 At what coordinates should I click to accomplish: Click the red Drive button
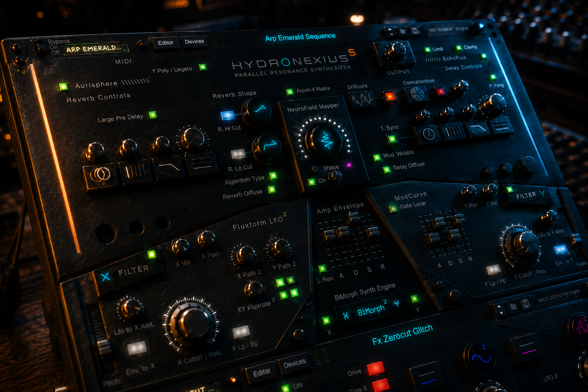(376, 368)
